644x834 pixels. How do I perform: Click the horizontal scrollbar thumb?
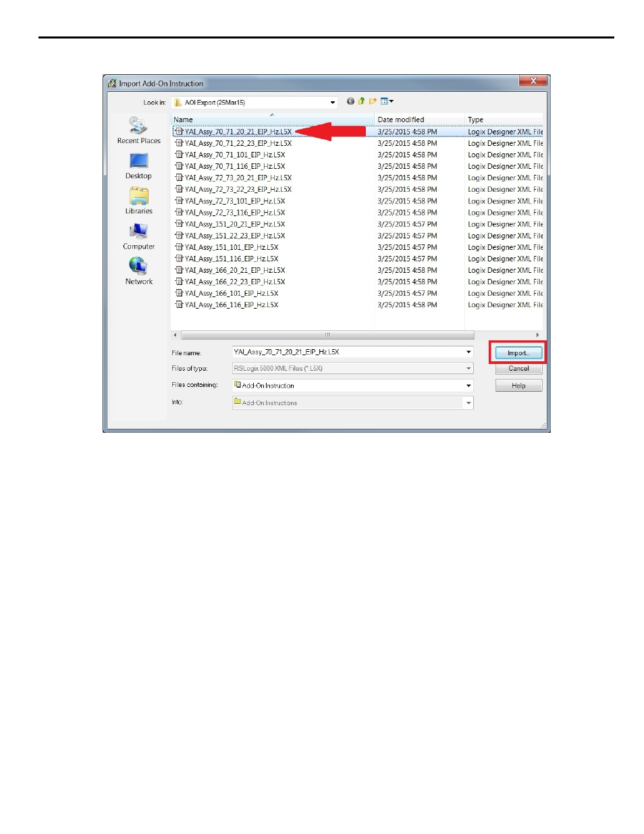(x=327, y=335)
